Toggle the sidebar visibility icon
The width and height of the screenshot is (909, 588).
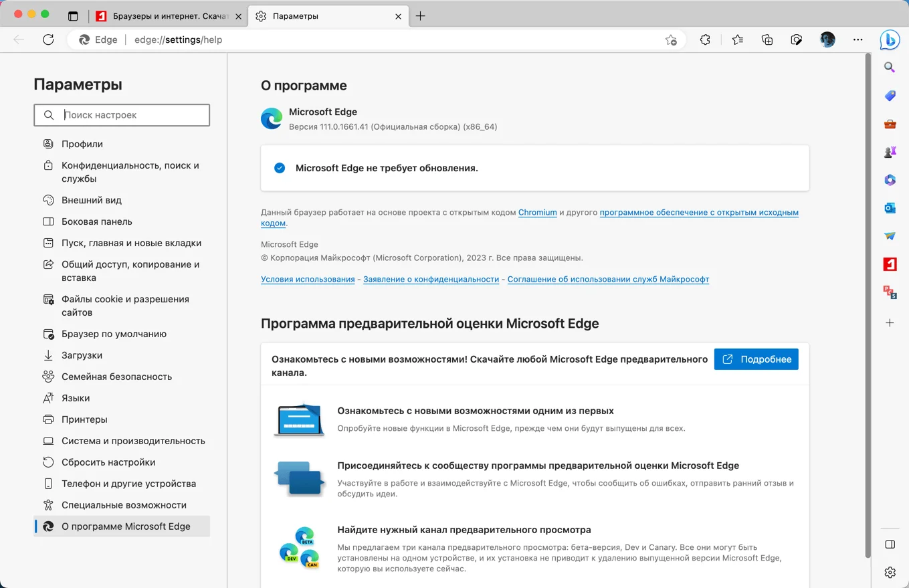890,545
